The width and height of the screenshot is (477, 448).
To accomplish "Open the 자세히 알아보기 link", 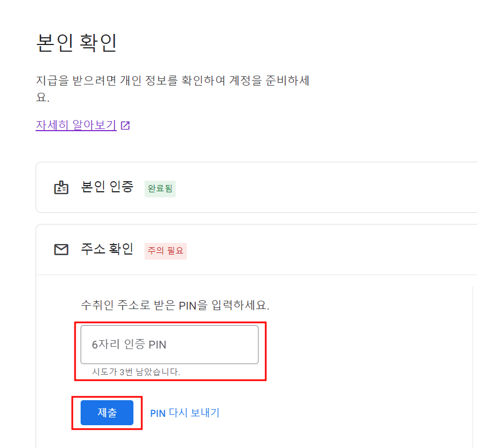I will [x=76, y=125].
